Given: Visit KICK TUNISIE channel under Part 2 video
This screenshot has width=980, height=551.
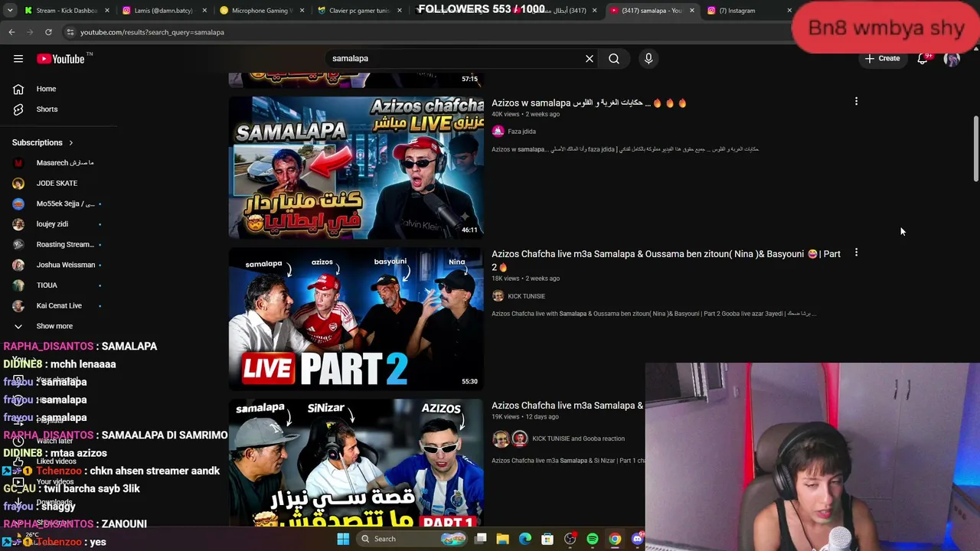Looking at the screenshot, I should pos(526,296).
